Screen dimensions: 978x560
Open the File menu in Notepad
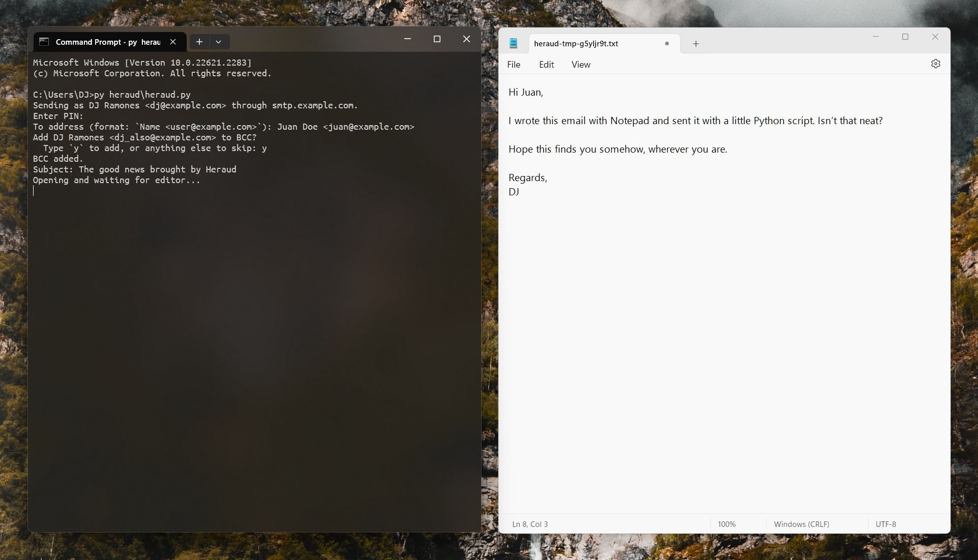pyautogui.click(x=514, y=65)
